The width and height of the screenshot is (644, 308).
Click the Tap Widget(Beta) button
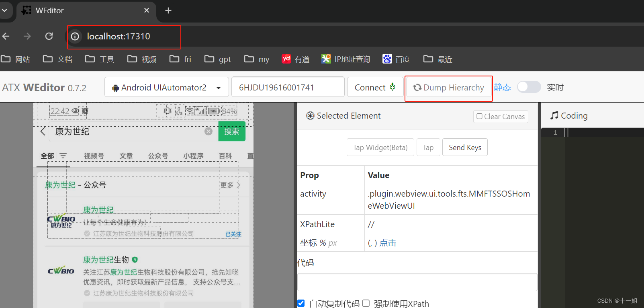(x=380, y=147)
